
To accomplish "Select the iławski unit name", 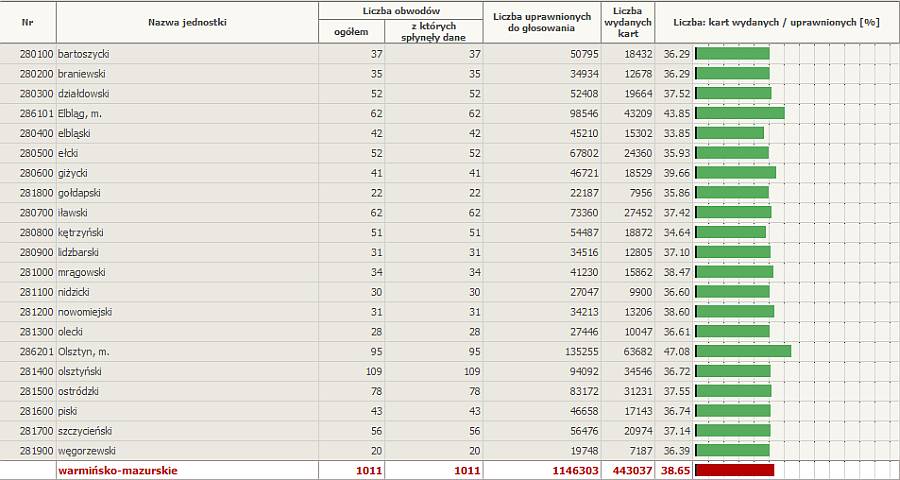I will (x=72, y=212).
